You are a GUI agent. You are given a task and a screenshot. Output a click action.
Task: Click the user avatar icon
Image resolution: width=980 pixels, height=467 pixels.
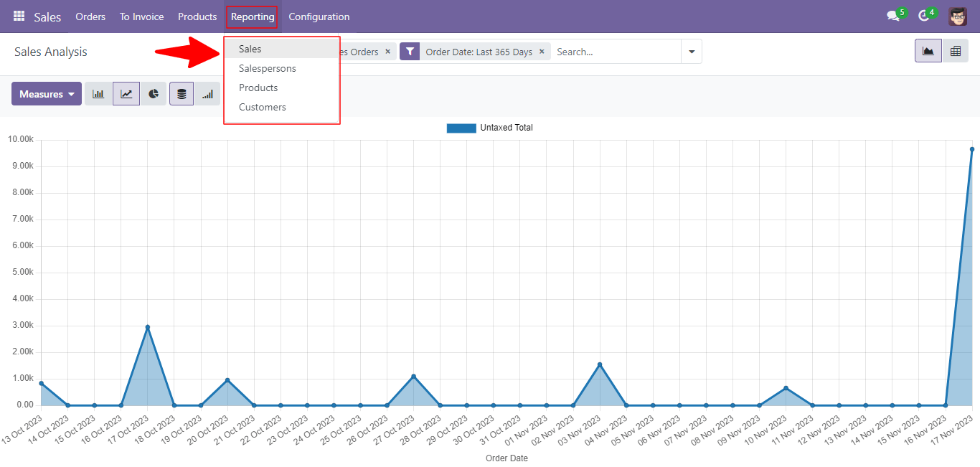(x=958, y=16)
